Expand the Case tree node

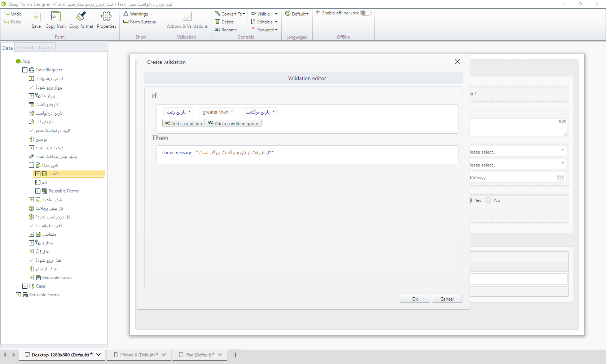pos(25,286)
